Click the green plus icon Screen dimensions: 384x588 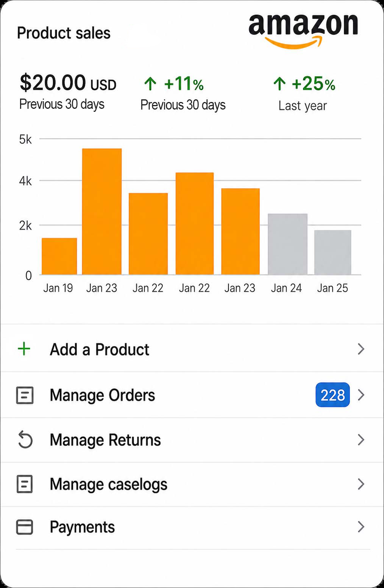pyautogui.click(x=24, y=349)
